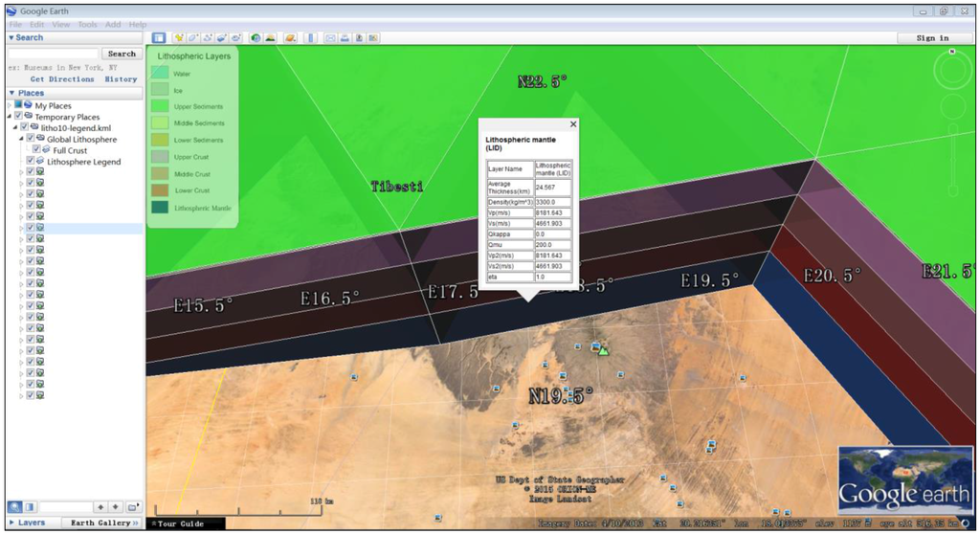Click the Print toolbar icon
The width and height of the screenshot is (980, 534).
(x=345, y=38)
